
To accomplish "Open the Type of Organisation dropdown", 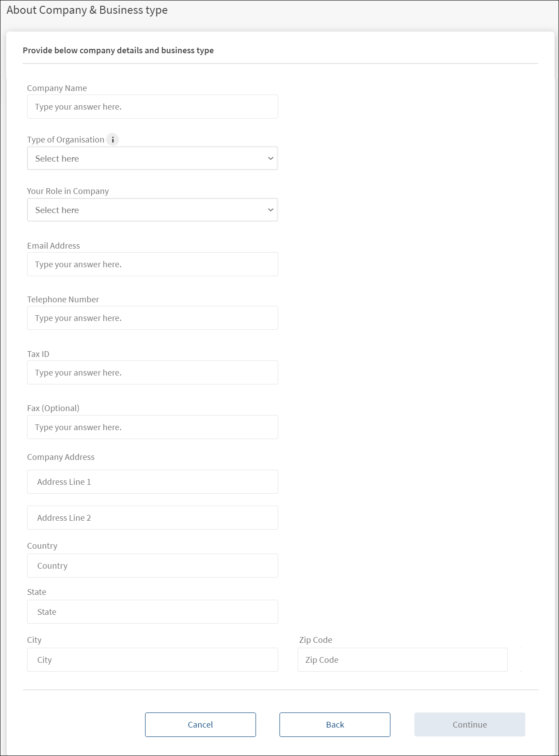I will (x=152, y=158).
